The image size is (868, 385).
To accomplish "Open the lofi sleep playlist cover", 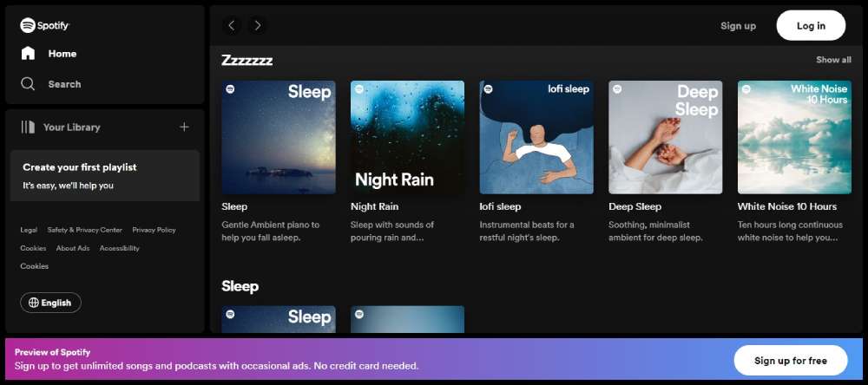I will coord(536,137).
